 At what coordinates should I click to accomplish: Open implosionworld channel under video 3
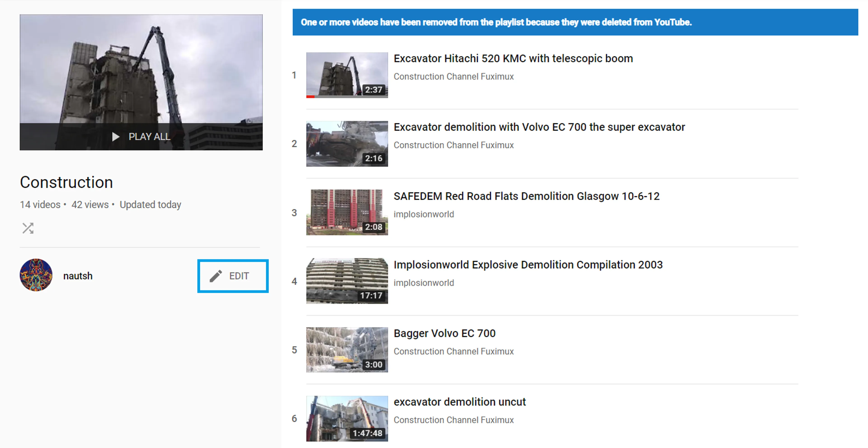point(424,214)
